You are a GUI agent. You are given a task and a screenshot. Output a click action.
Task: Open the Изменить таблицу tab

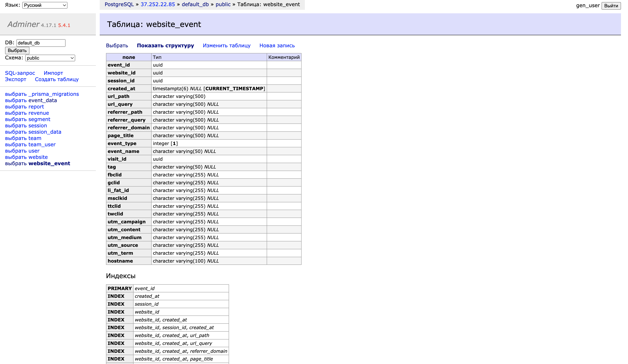227,46
